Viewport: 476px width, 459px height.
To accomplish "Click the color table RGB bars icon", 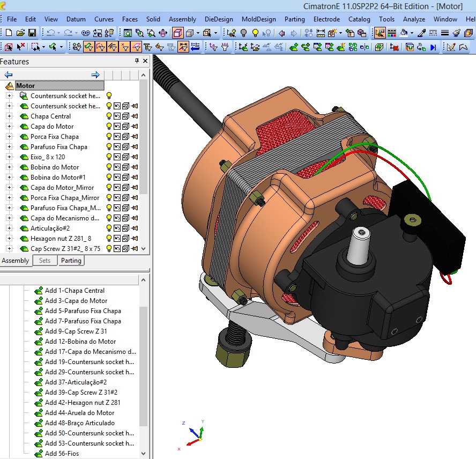I will [392, 33].
